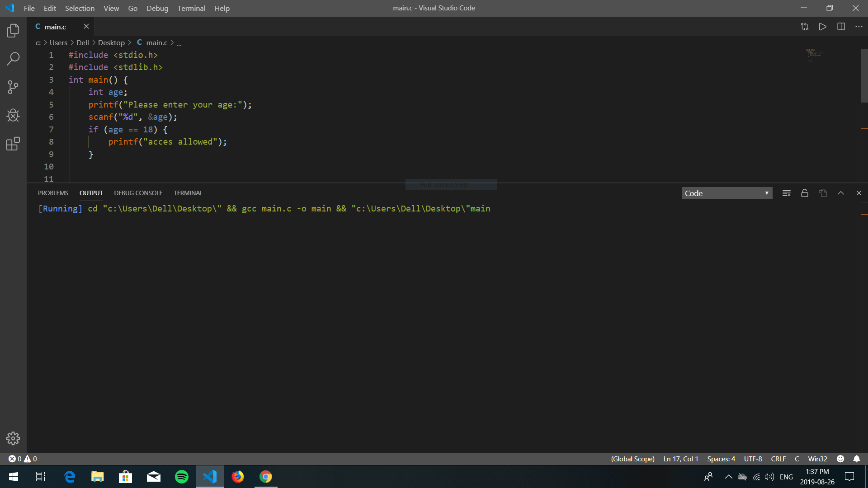The width and height of the screenshot is (868, 488).
Task: Clear the output panel contents
Action: tap(787, 193)
